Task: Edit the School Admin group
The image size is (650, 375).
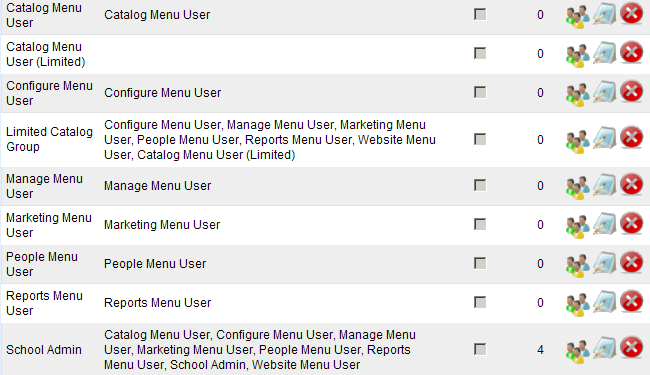Action: pyautogui.click(x=604, y=349)
